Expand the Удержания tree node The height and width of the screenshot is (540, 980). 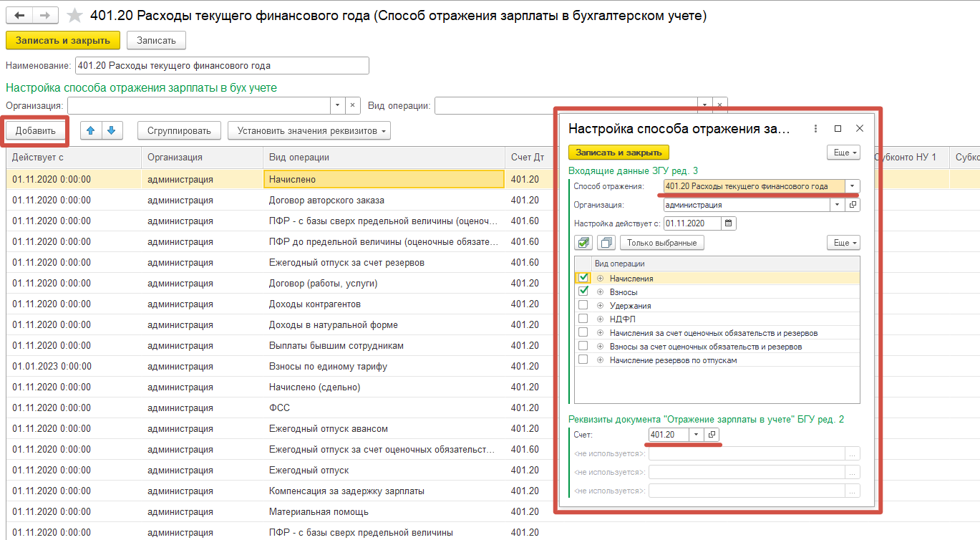pos(600,306)
